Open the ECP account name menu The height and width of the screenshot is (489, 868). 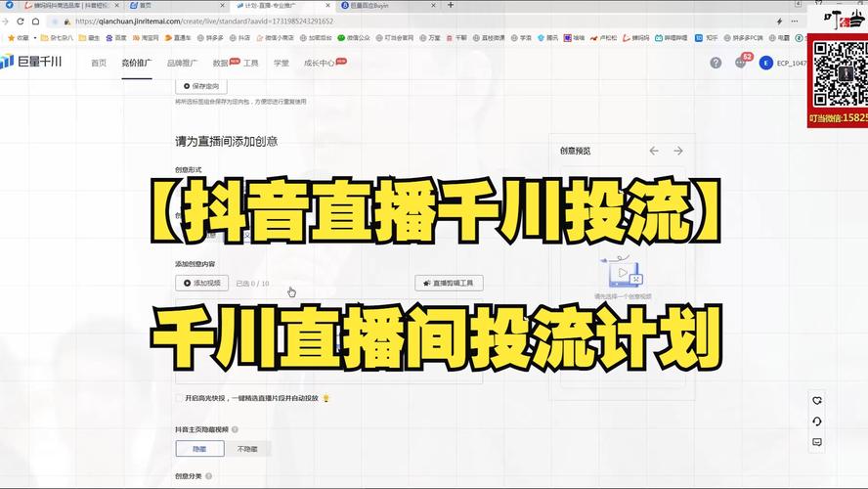(x=792, y=64)
